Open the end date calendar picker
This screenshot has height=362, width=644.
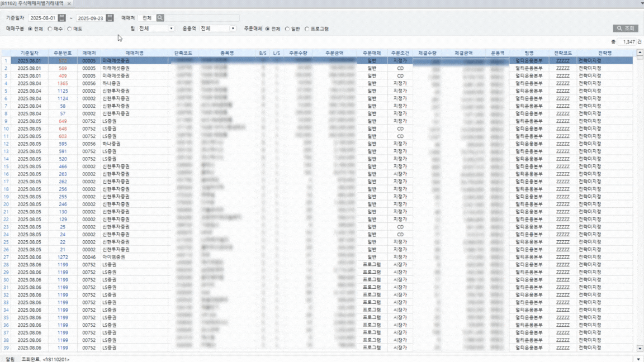(x=110, y=18)
